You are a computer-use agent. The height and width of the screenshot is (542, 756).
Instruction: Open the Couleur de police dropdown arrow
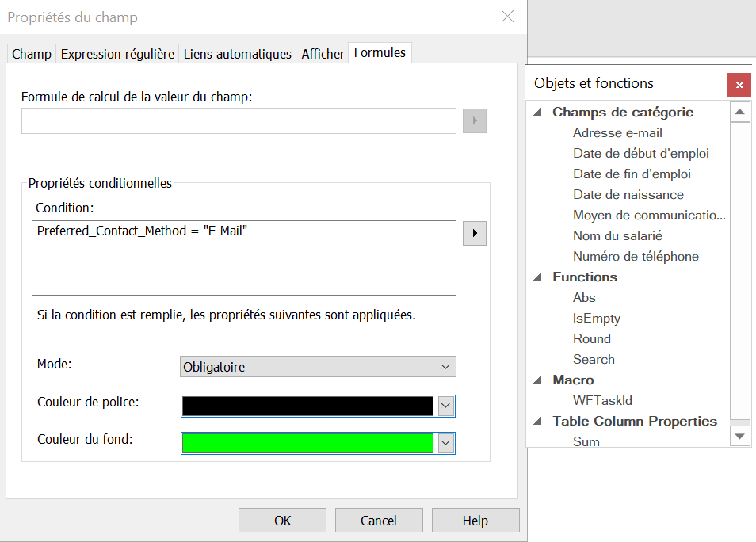pyautogui.click(x=445, y=406)
